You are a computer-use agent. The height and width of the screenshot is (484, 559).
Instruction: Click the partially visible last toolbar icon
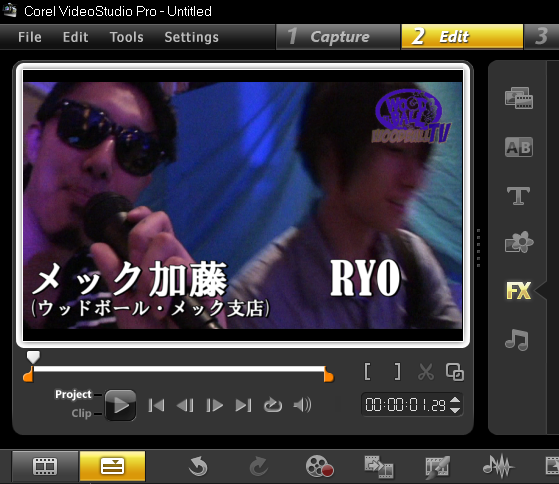tap(552, 466)
